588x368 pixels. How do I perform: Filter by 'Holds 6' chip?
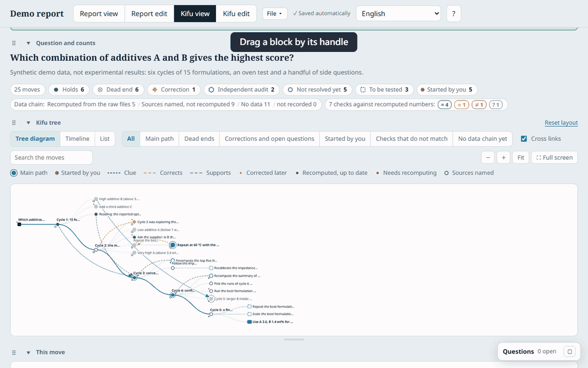tap(69, 90)
